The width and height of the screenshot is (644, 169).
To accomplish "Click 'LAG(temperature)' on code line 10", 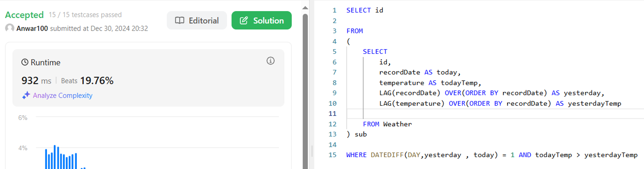I will (412, 103).
